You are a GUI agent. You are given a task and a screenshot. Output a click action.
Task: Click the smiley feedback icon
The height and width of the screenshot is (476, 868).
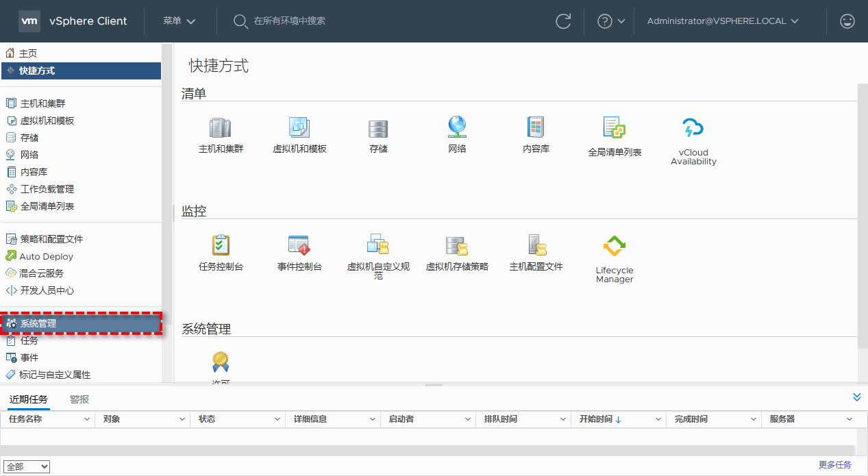(x=847, y=21)
